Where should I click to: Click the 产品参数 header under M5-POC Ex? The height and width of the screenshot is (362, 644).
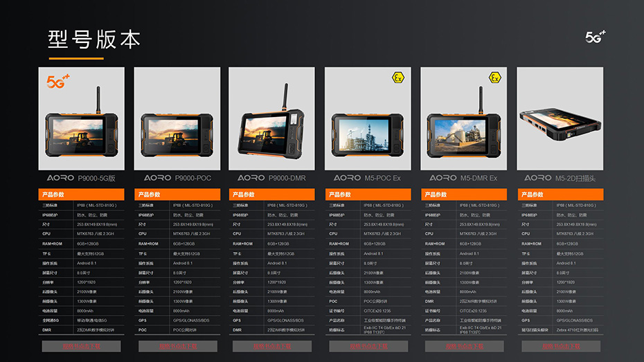coord(368,194)
